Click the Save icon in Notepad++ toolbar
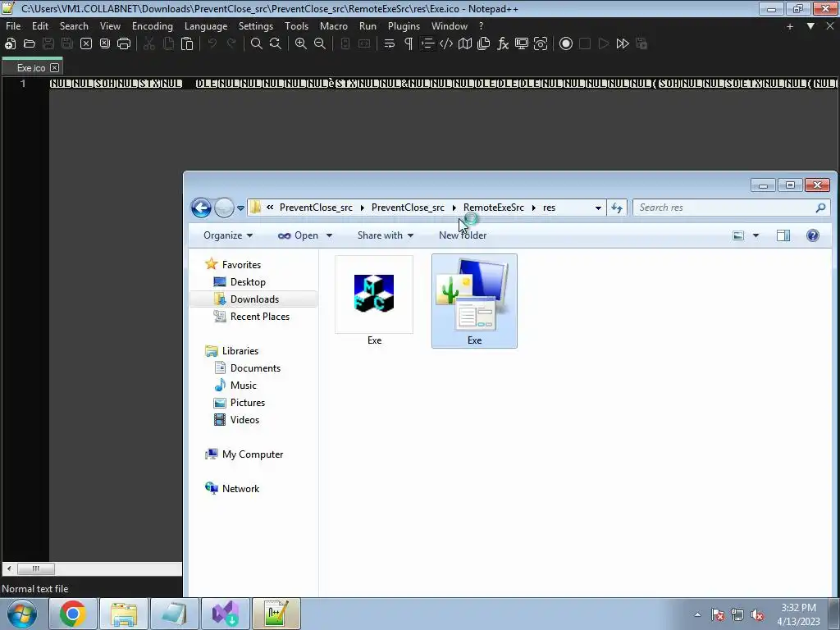Image resolution: width=840 pixels, height=630 pixels. coord(48,44)
